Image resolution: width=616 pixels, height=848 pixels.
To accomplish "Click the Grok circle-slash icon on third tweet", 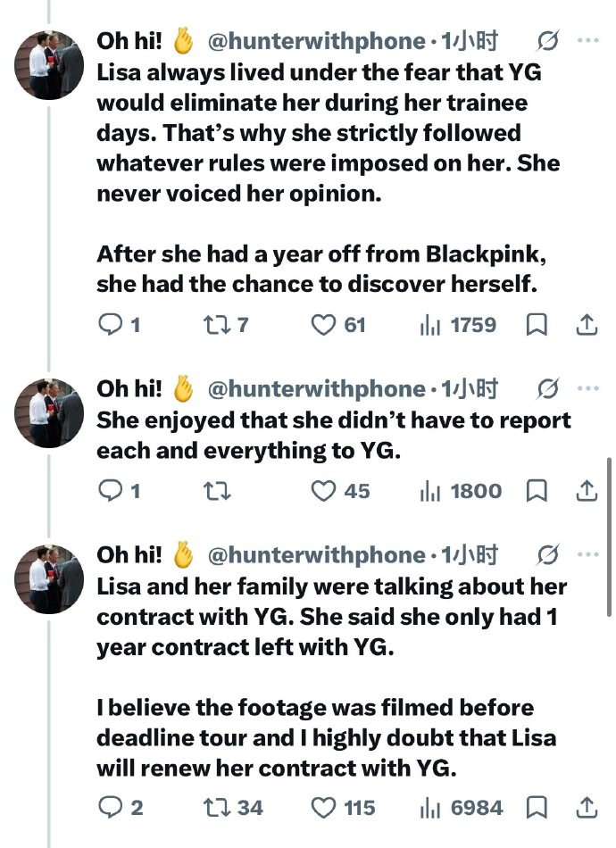I will coord(548,554).
